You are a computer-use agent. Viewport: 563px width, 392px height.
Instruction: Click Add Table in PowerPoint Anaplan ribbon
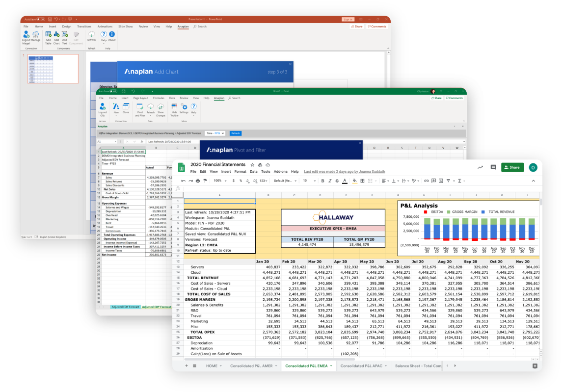(48, 37)
